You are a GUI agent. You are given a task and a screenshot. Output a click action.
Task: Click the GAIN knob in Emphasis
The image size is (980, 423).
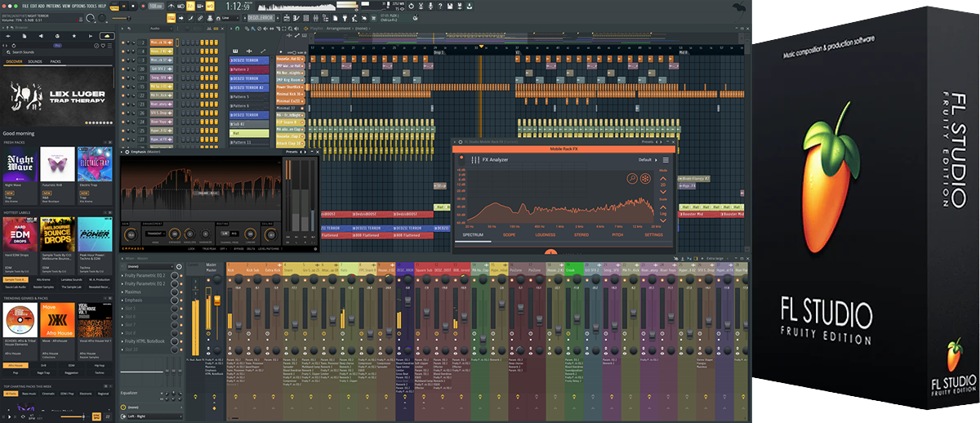(x=131, y=234)
